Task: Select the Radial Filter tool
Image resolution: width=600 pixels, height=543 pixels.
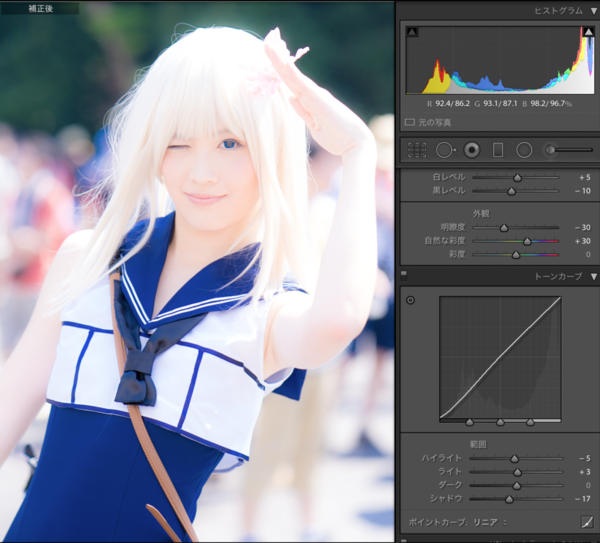Action: click(524, 150)
